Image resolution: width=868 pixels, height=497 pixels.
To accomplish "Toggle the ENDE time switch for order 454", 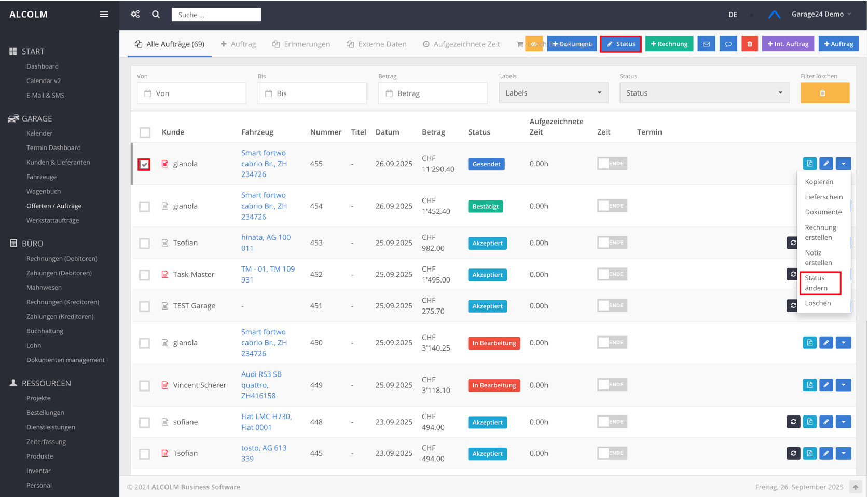I will click(x=612, y=206).
